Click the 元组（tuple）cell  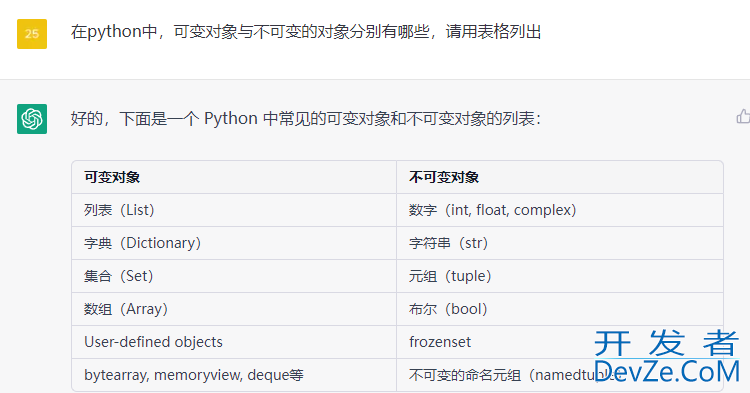[560, 276]
